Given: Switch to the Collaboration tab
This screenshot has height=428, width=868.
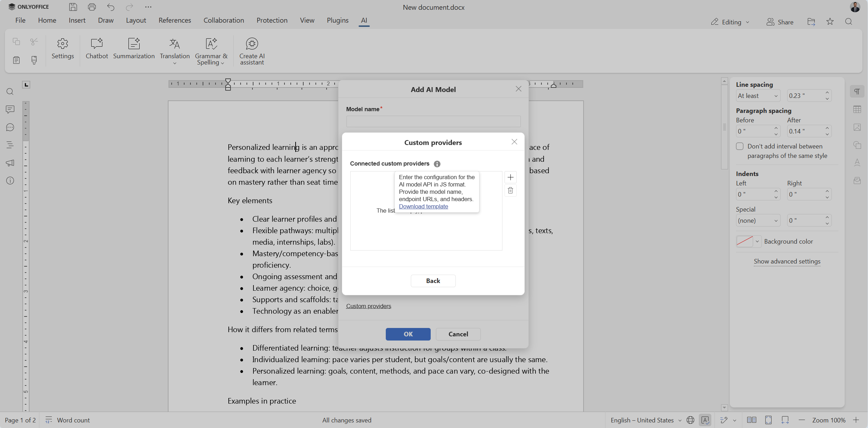Looking at the screenshot, I should coord(224,20).
